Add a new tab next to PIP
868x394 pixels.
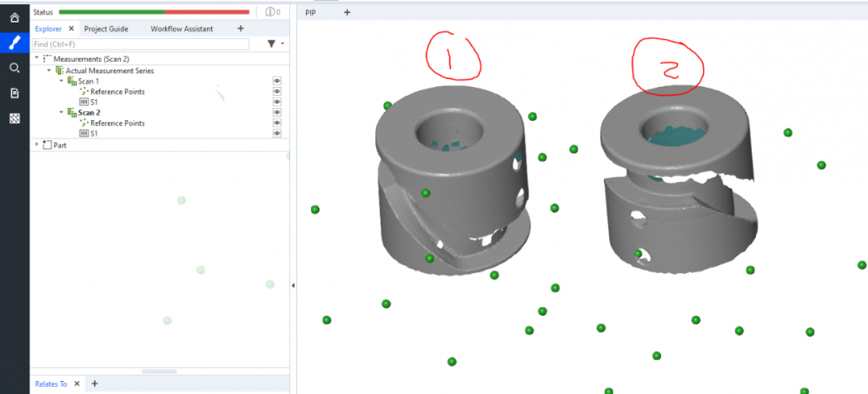[347, 12]
